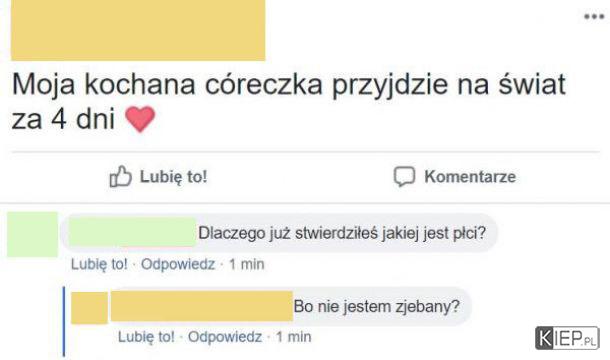The image size is (610, 360).
Task: Click the Komentarze button label
Action: 470,177
